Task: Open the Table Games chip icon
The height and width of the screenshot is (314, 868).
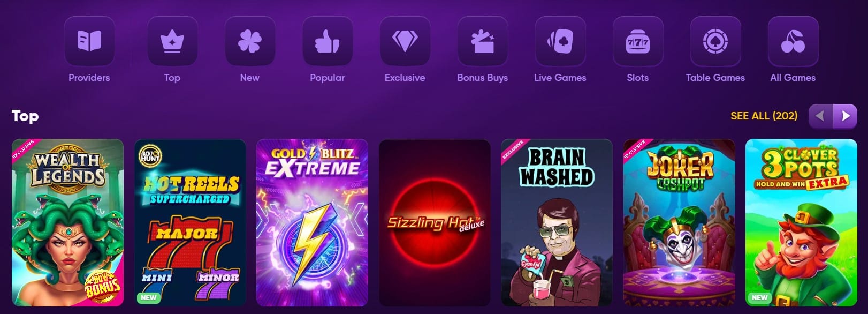Action: (x=715, y=41)
